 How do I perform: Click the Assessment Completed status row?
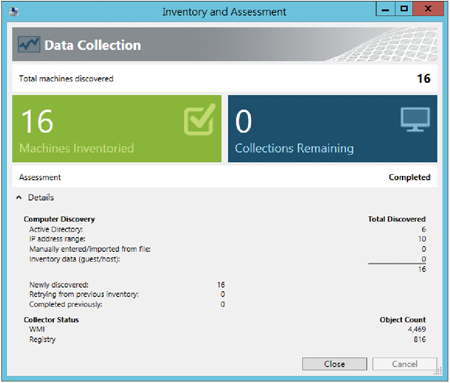point(225,177)
